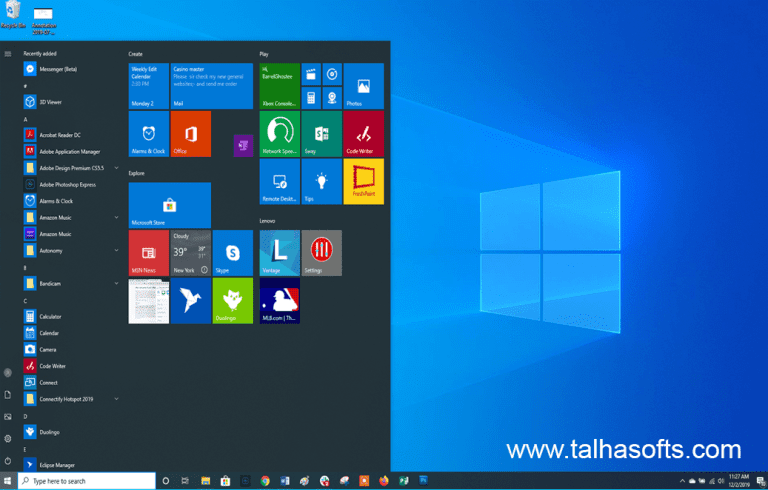Expand the Adobe Design Premium CS5.5 folder

click(x=117, y=168)
